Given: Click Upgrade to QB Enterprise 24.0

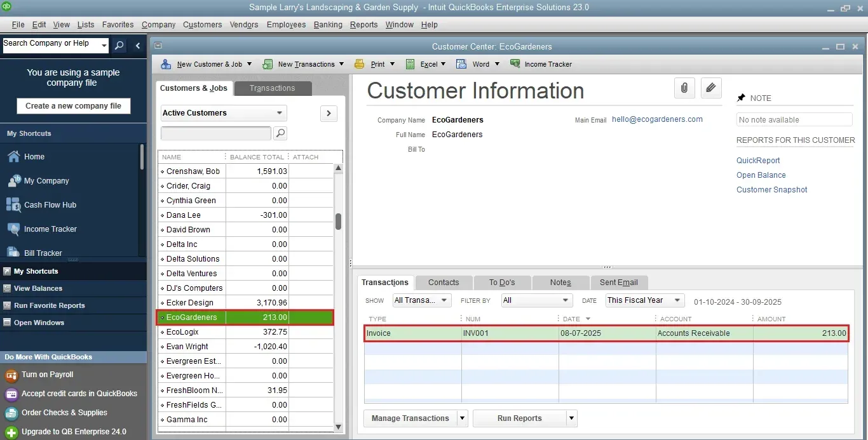Looking at the screenshot, I should (x=74, y=432).
